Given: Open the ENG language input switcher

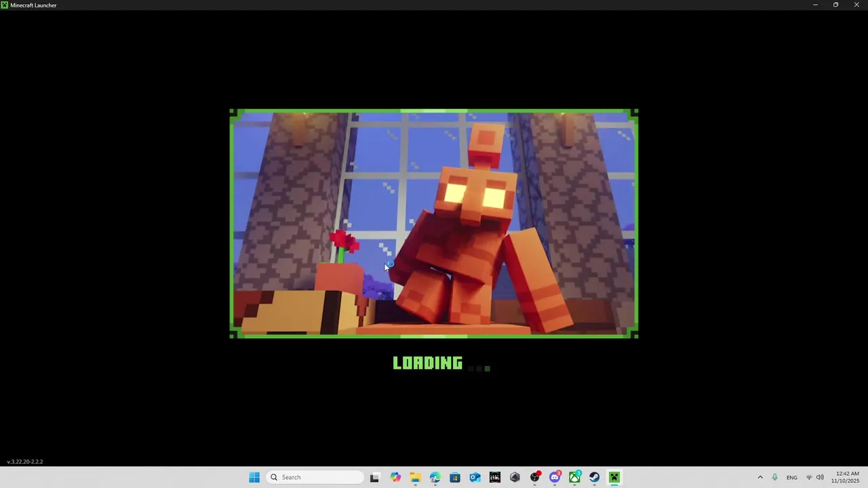Looking at the screenshot, I should [792, 478].
